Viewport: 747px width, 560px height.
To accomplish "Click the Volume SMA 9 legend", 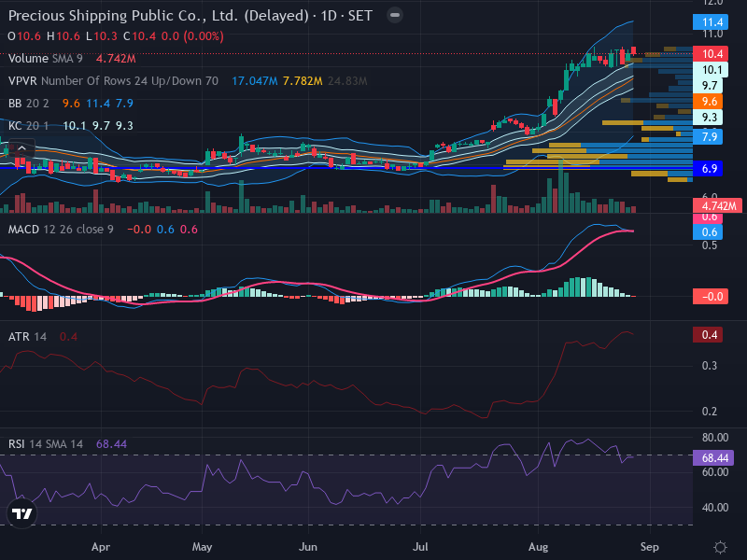I will coord(46,59).
